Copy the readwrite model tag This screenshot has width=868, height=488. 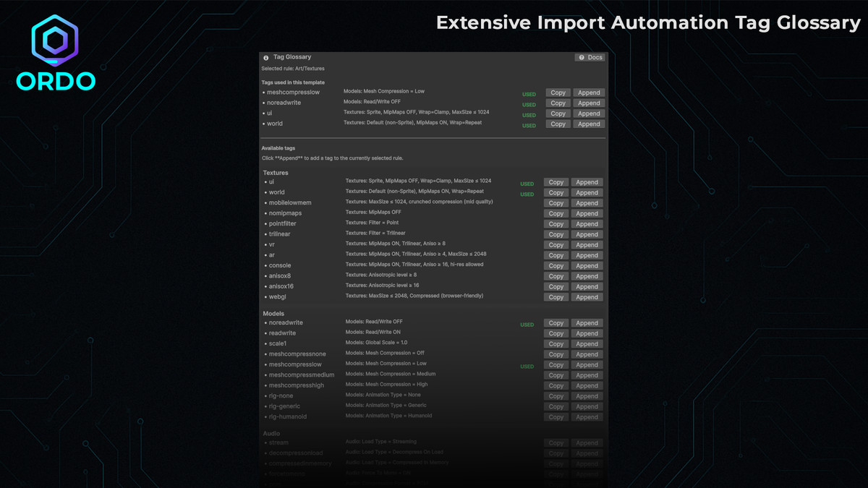[x=556, y=333]
